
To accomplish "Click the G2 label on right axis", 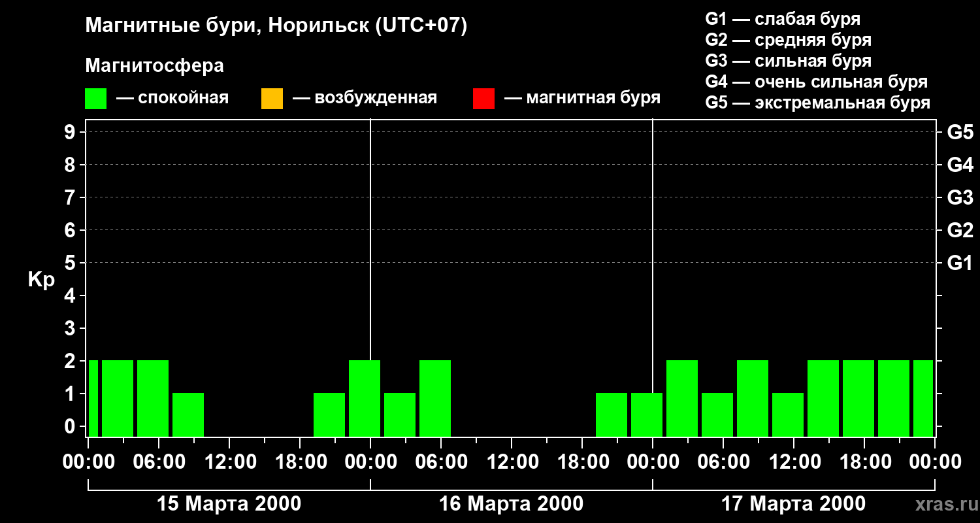I will click(x=960, y=230).
